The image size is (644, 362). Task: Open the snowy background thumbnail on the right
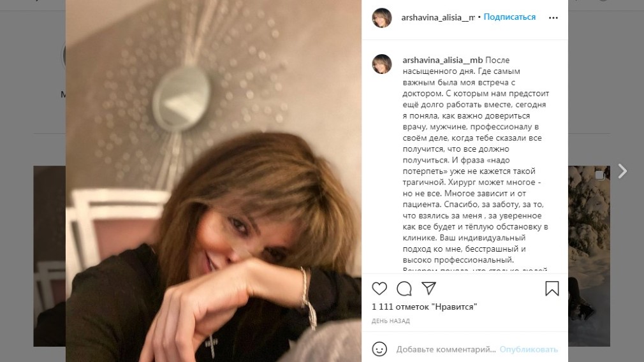point(589,256)
